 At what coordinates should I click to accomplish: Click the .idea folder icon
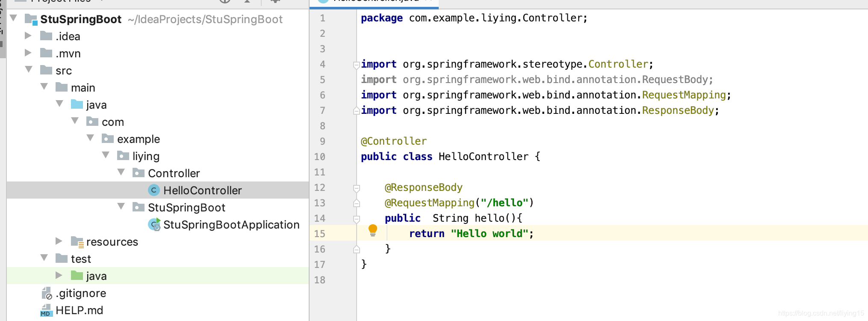(x=46, y=36)
